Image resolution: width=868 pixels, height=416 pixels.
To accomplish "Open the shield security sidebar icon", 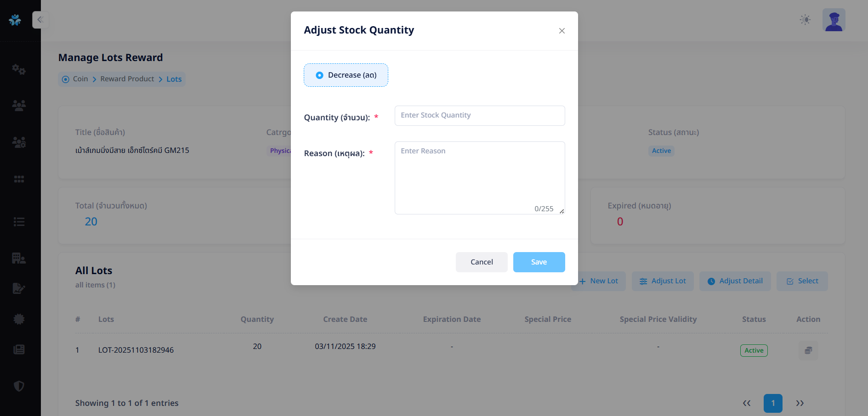I will coord(19,386).
